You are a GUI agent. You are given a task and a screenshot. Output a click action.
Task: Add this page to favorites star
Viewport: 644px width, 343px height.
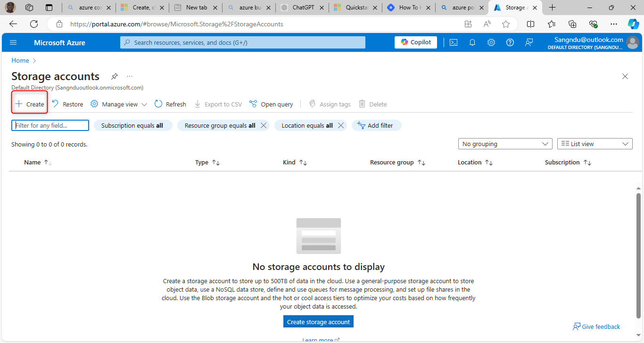(x=506, y=24)
